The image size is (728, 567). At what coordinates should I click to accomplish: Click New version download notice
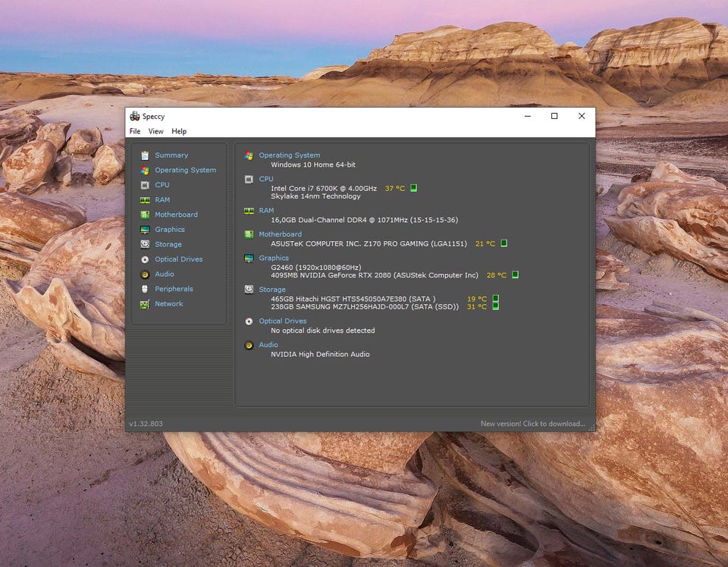point(532,424)
